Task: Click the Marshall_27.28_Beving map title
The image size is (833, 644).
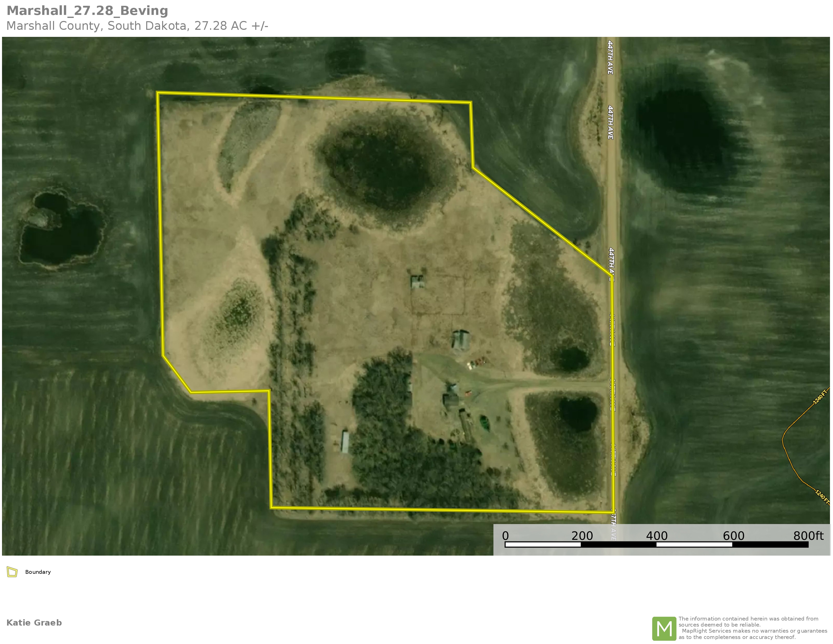Action: pyautogui.click(x=87, y=11)
